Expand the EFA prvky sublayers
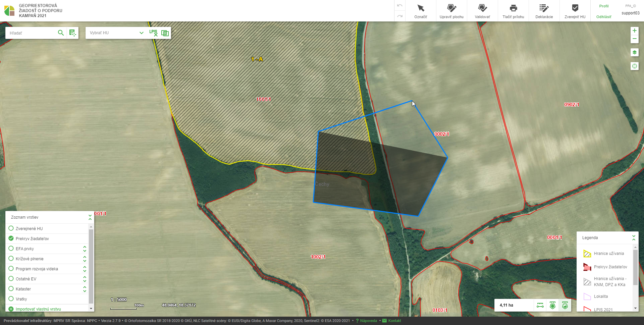Viewport: 644px width, 325px height. point(85,249)
